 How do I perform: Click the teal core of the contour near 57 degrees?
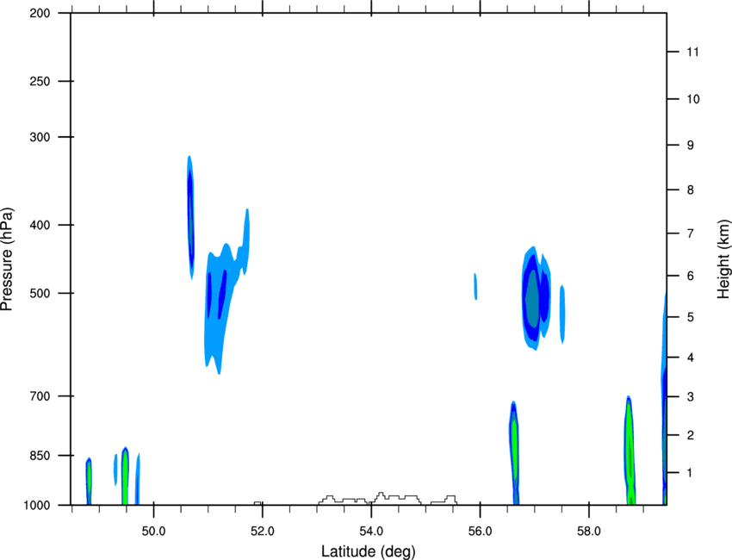531,298
